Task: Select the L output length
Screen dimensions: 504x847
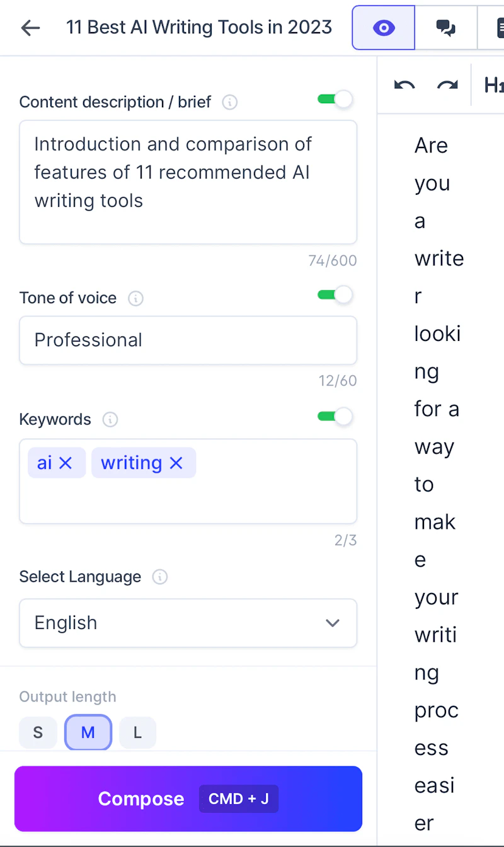Action: 137,732
